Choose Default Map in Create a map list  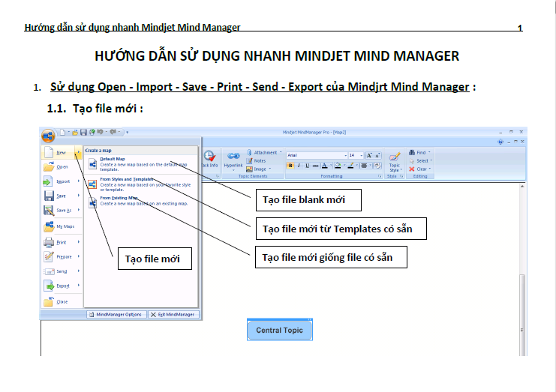pyautogui.click(x=142, y=164)
